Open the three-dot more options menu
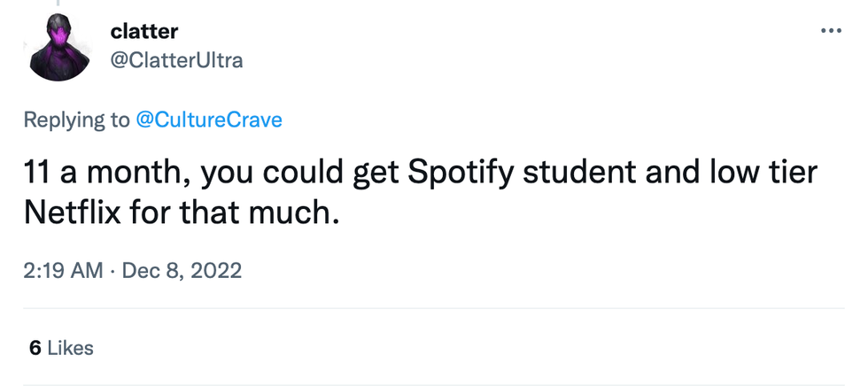The height and width of the screenshot is (386, 868). pos(831,30)
